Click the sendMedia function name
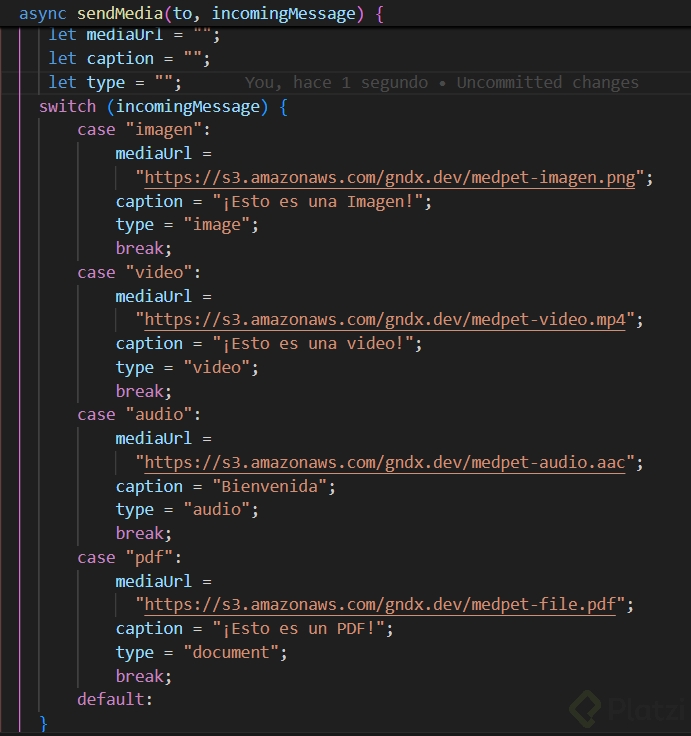Image resolution: width=691 pixels, height=736 pixels. pos(120,14)
